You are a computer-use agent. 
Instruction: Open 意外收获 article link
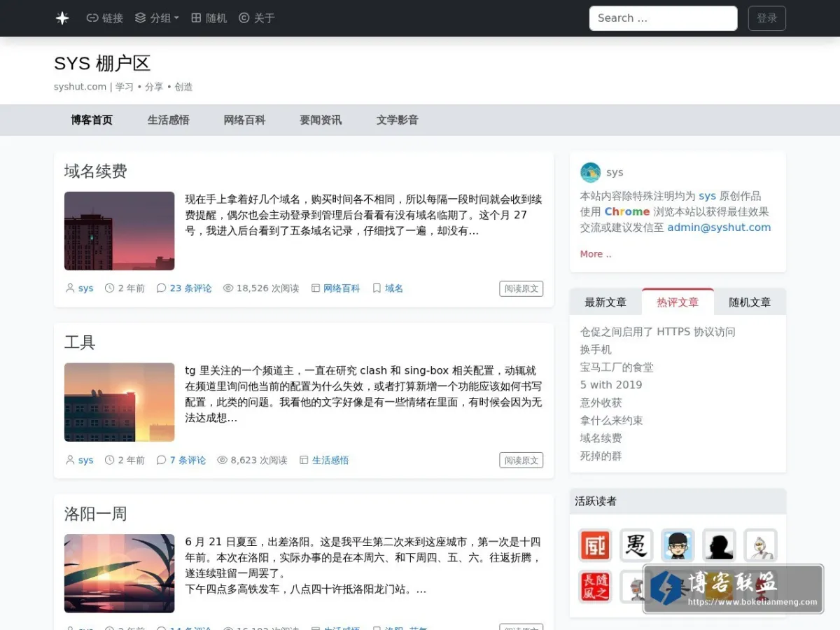601,402
